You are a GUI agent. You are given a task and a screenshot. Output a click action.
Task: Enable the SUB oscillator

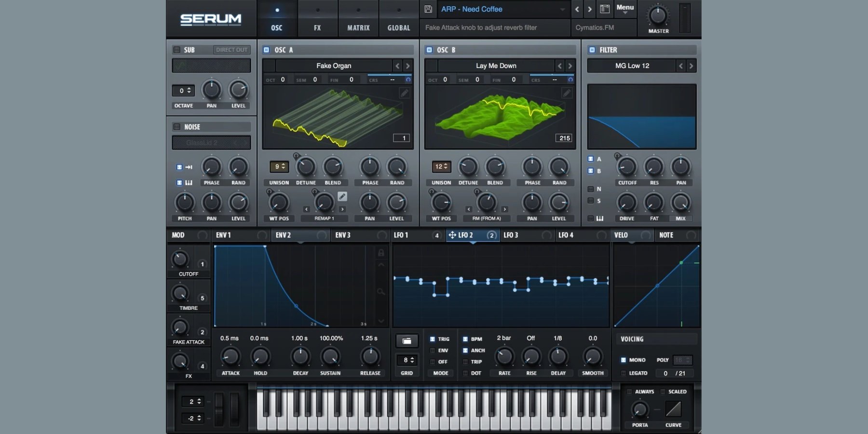pyautogui.click(x=177, y=50)
